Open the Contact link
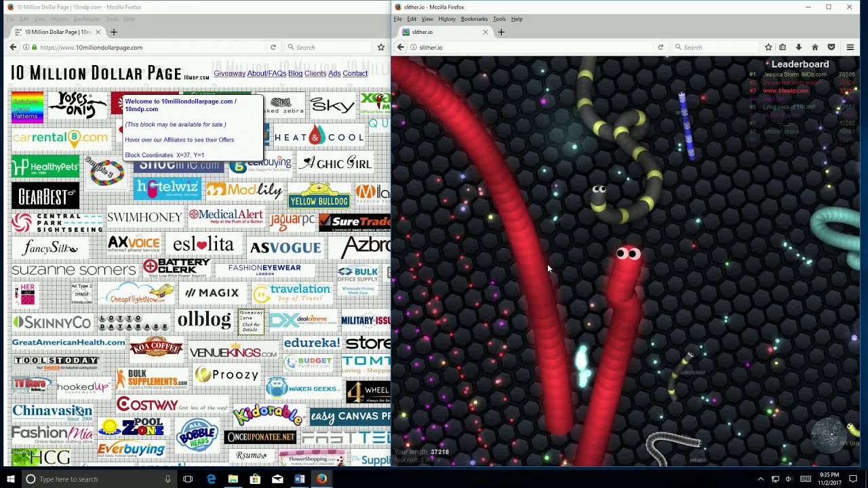The image size is (868, 488). (355, 73)
